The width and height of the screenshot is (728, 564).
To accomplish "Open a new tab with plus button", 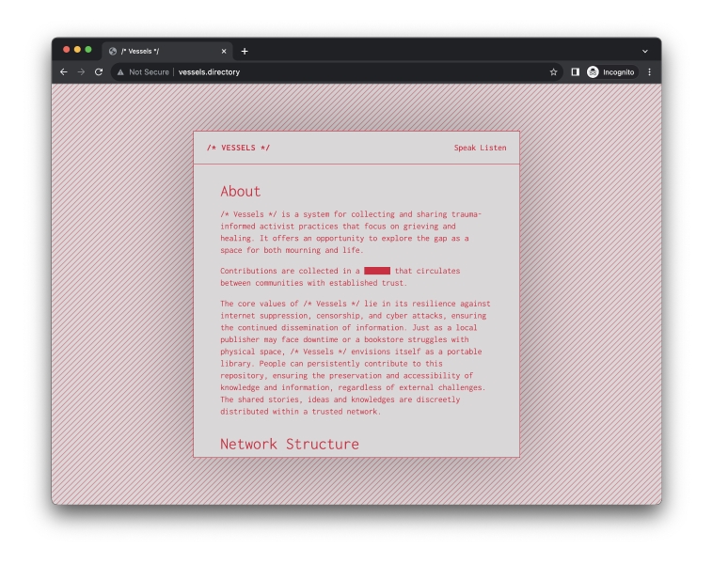I will point(245,51).
